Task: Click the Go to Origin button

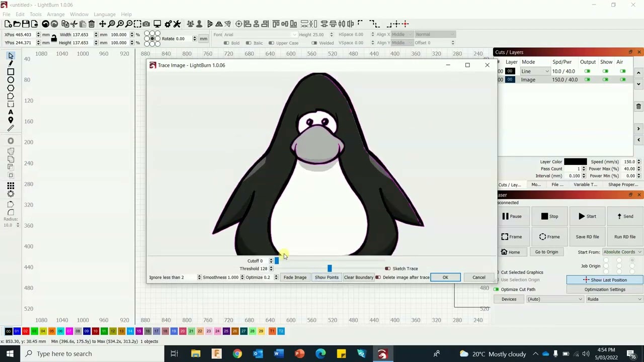Action: (546, 252)
